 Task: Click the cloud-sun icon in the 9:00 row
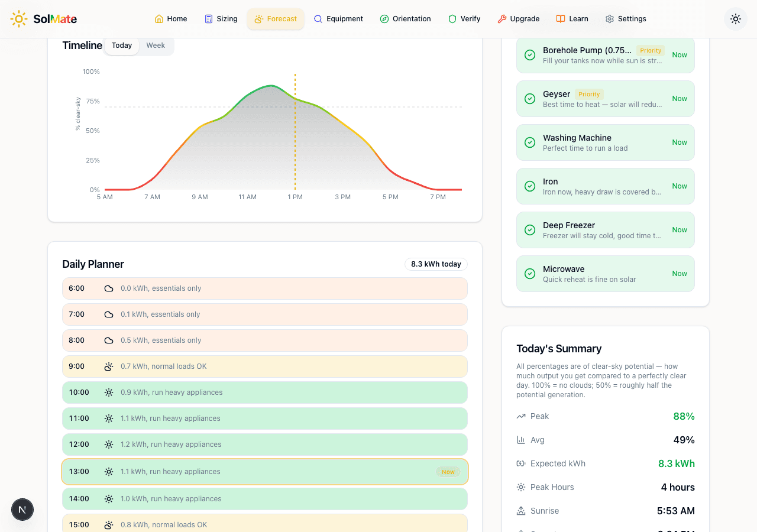coord(109,366)
